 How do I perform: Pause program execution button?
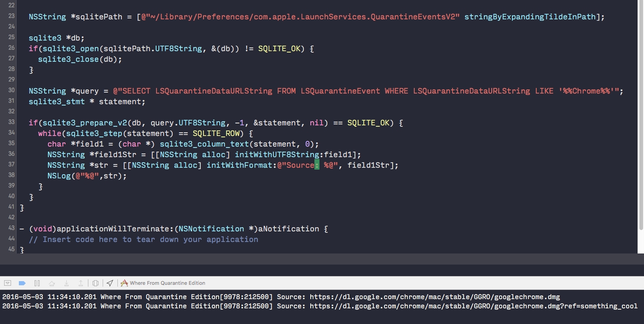37,283
